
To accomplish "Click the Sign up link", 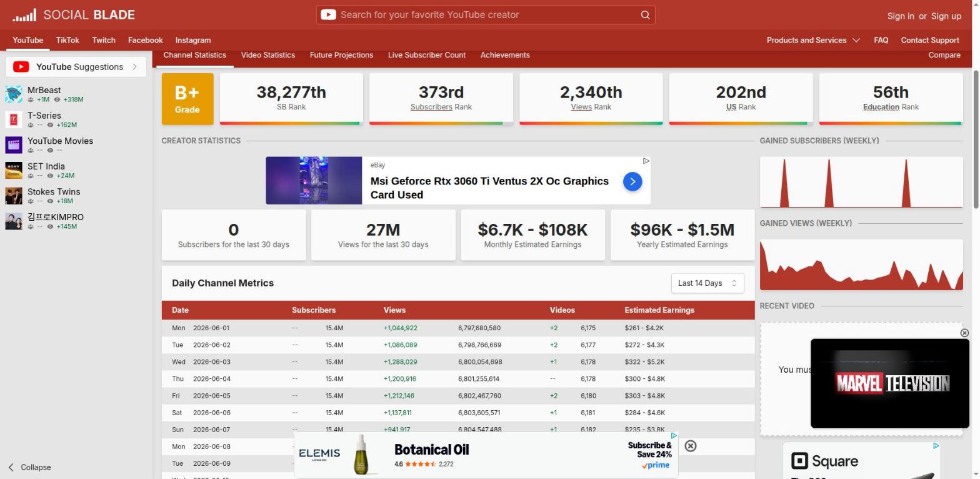I will click(x=946, y=16).
